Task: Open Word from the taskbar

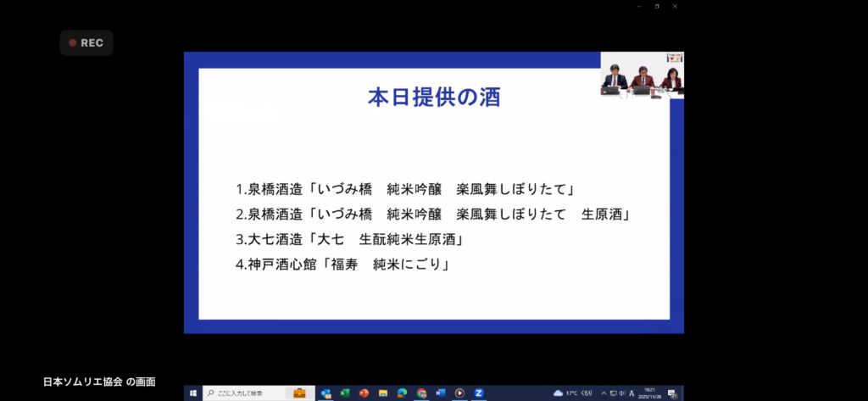Action: [440, 393]
